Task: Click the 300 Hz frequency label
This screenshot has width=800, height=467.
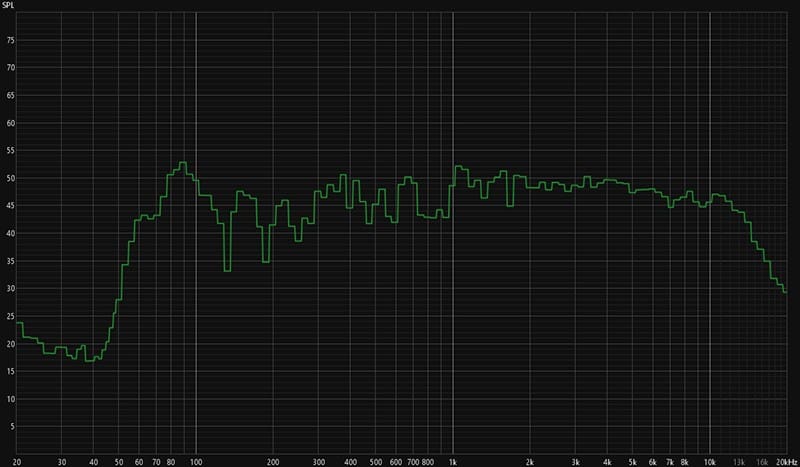Action: coord(318,462)
